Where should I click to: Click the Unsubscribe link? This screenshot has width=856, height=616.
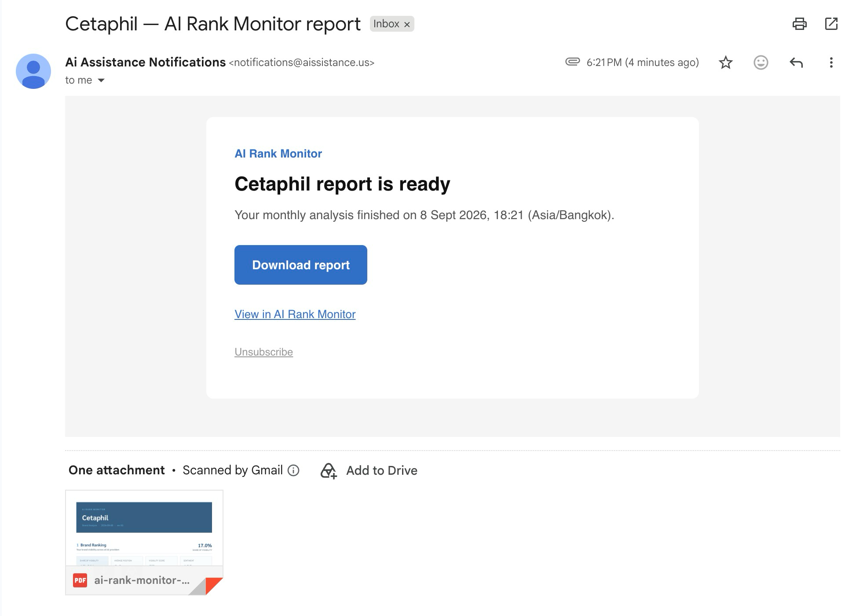[x=263, y=352]
